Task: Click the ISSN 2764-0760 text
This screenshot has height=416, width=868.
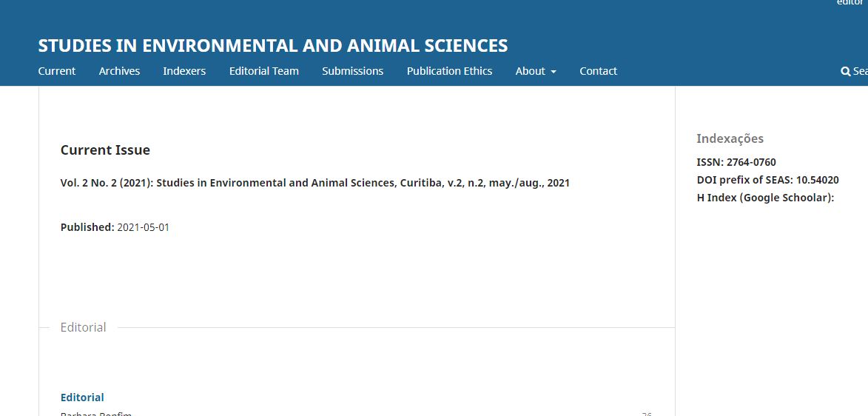Action: tap(736, 162)
